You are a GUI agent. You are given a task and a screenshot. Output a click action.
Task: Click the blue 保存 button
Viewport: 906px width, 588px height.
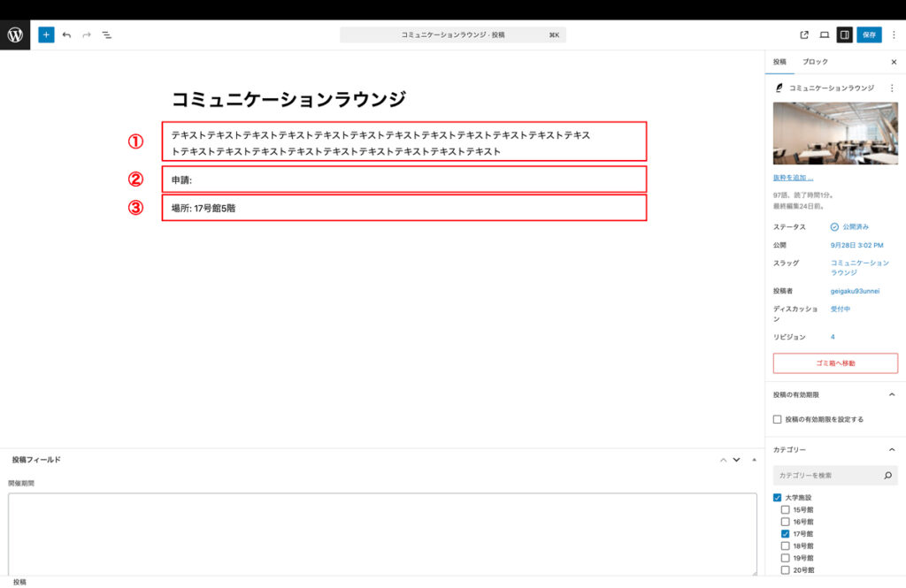[x=869, y=35]
